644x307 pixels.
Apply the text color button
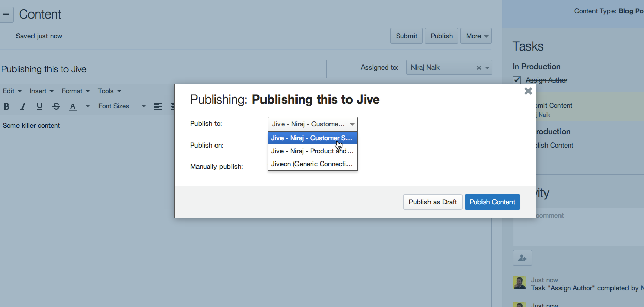[x=73, y=106]
